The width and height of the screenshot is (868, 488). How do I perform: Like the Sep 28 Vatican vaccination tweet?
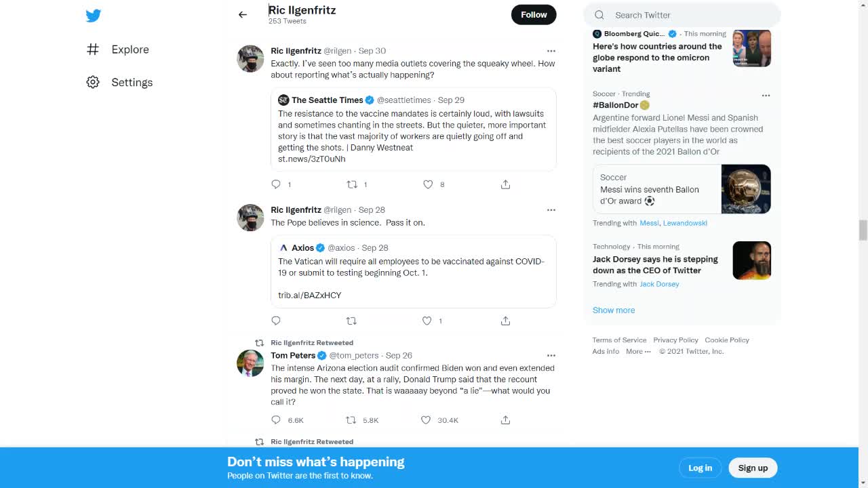pyautogui.click(x=427, y=321)
